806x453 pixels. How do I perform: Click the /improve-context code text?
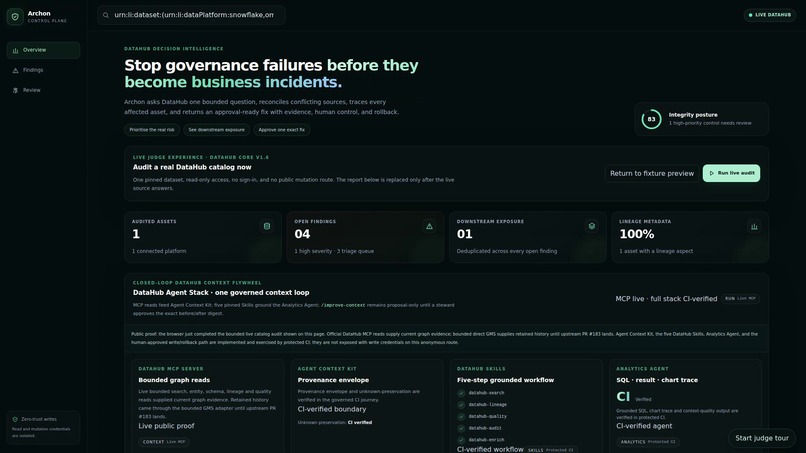(343, 305)
